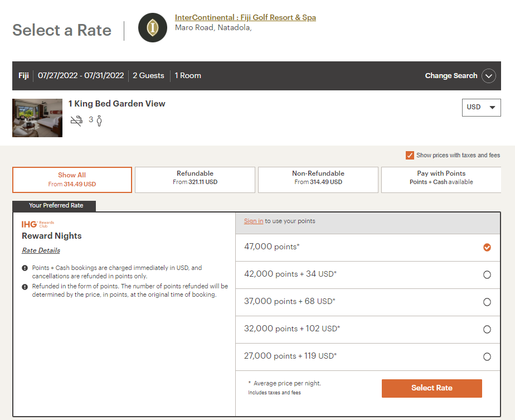Screen dimensions: 515x420
Task: Click the IHG Rewards Club logo
Action: (x=38, y=224)
